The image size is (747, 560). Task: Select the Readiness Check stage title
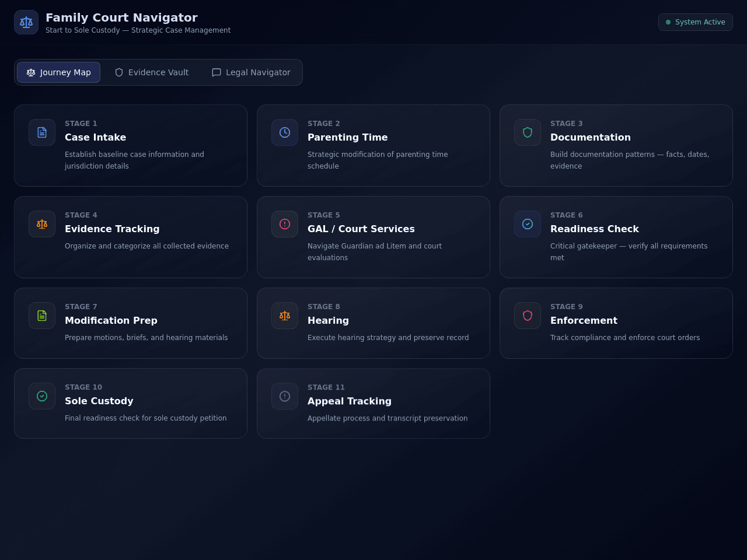click(594, 229)
